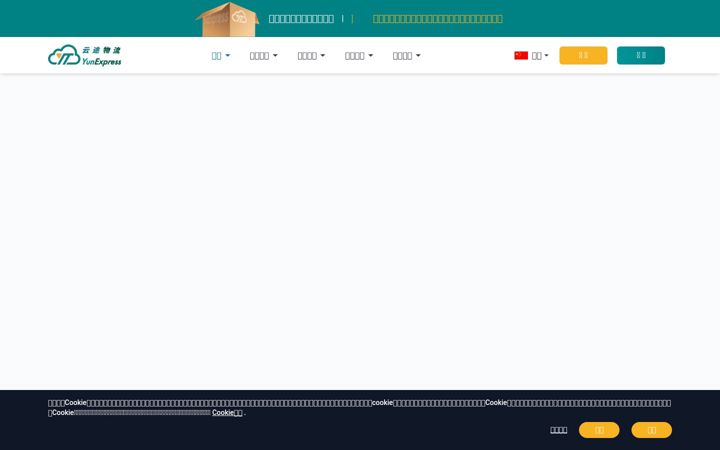Screen dimensions: 720x450
Task: Click the teal button in the header
Action: pyautogui.click(x=641, y=55)
